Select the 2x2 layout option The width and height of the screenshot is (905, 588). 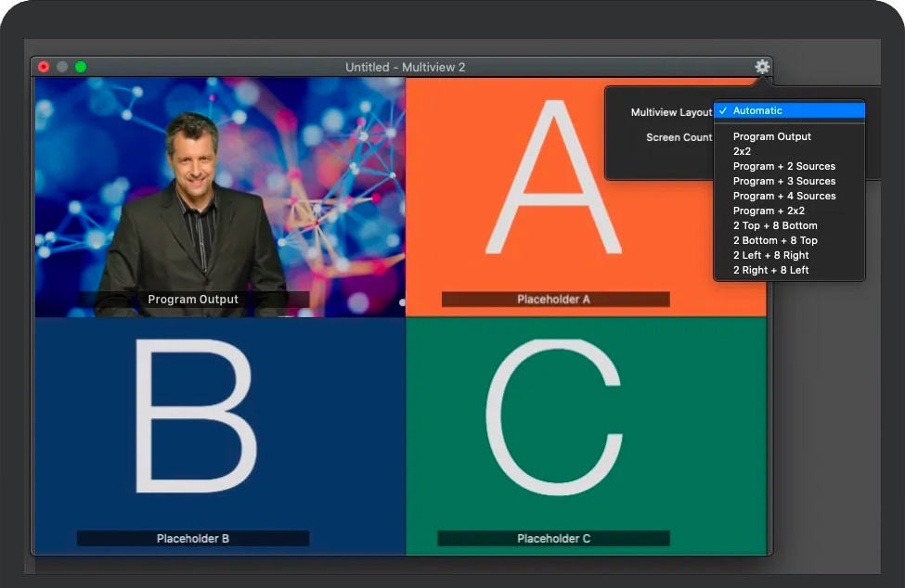click(742, 151)
